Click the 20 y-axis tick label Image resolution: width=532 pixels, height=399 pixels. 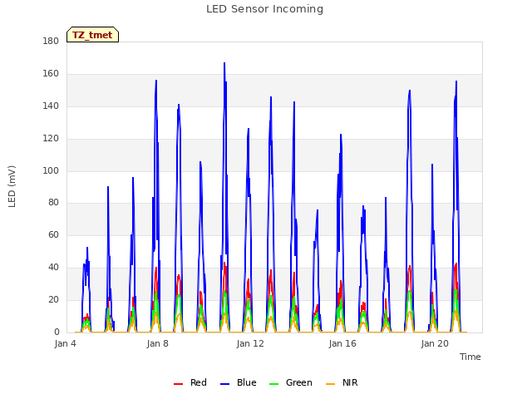53,299
